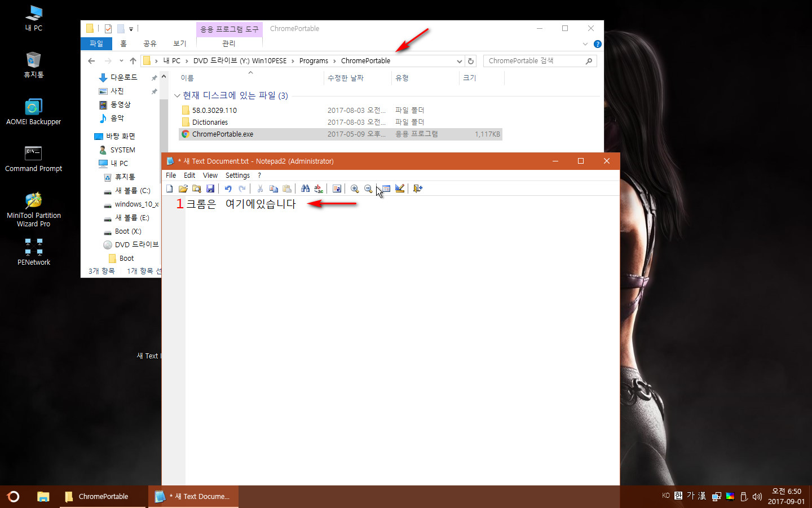Image resolution: width=812 pixels, height=508 pixels.
Task: Zoom out with the magnifier minus icon
Action: [368, 189]
